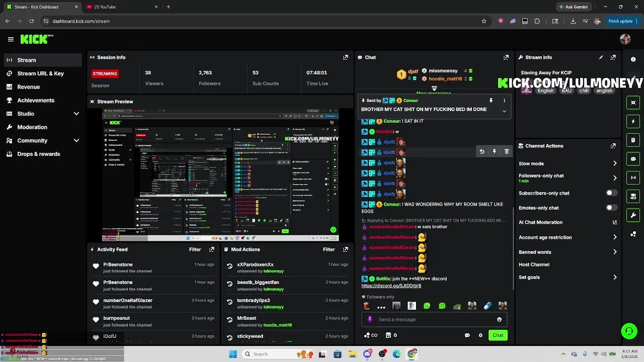Click Host Channel action
The width and height of the screenshot is (644, 362).
click(534, 264)
